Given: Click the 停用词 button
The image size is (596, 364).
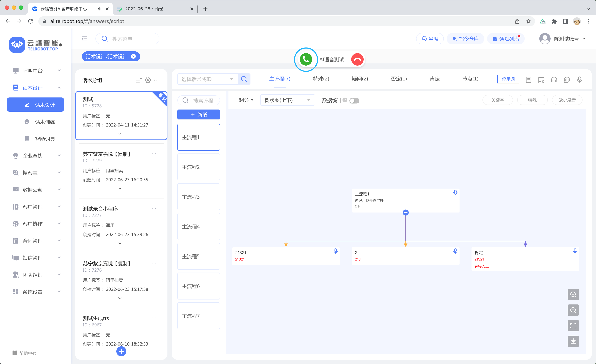Looking at the screenshot, I should point(508,79).
